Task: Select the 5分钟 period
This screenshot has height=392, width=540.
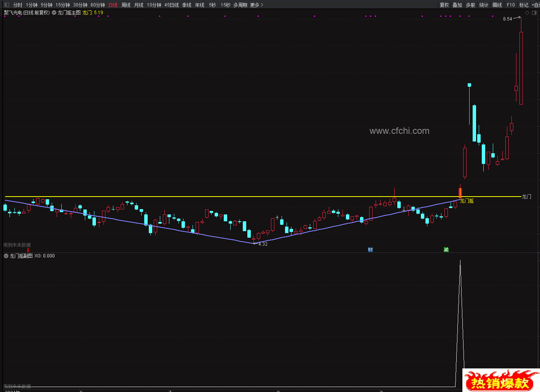Action: (46, 5)
